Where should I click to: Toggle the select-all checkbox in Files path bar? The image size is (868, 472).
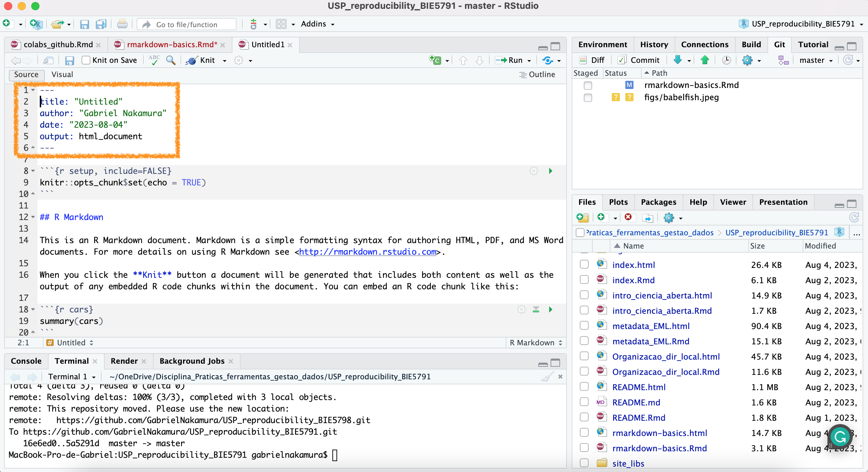click(580, 233)
